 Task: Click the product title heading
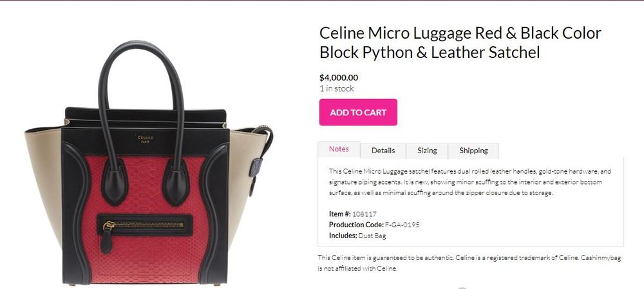pos(460,42)
